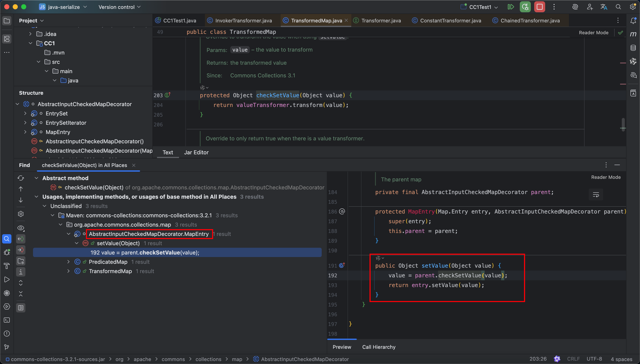The image size is (640, 364).
Task: Toggle the eye Preview Usages button
Action: 21,228
